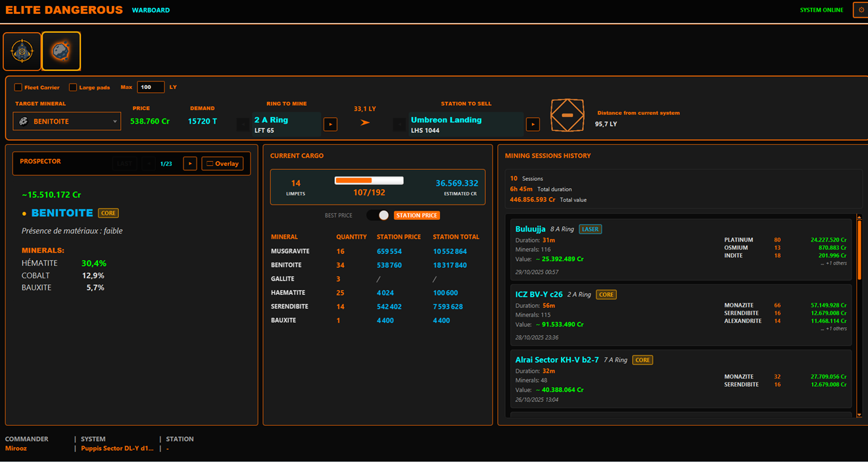This screenshot has width=868, height=462.
Task: Enable the Large pads checkbox
Action: (73, 87)
